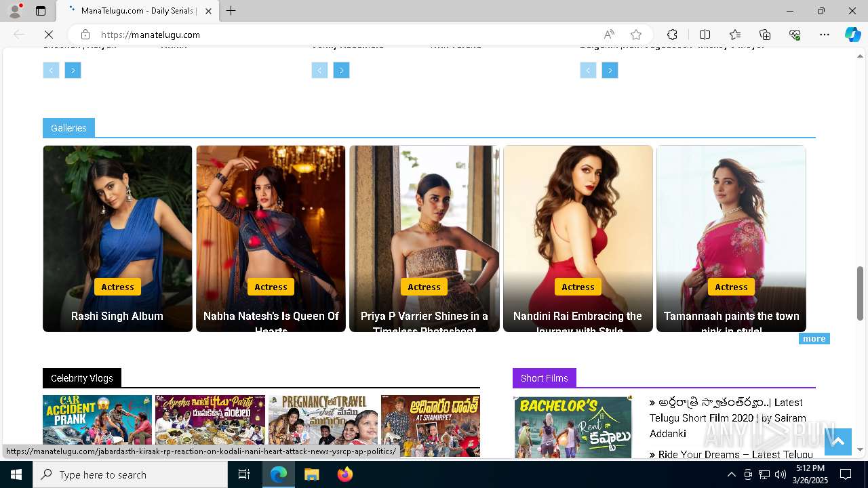Screen dimensions: 868x488
Task: Open Ayesha Iftar Party vlog thumbnail
Action: point(210,426)
